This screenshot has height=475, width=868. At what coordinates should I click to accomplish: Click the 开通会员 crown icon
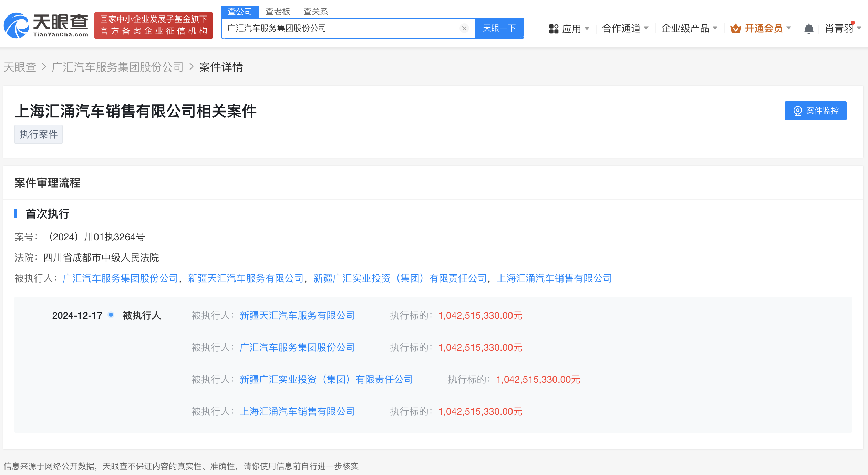[x=735, y=29]
